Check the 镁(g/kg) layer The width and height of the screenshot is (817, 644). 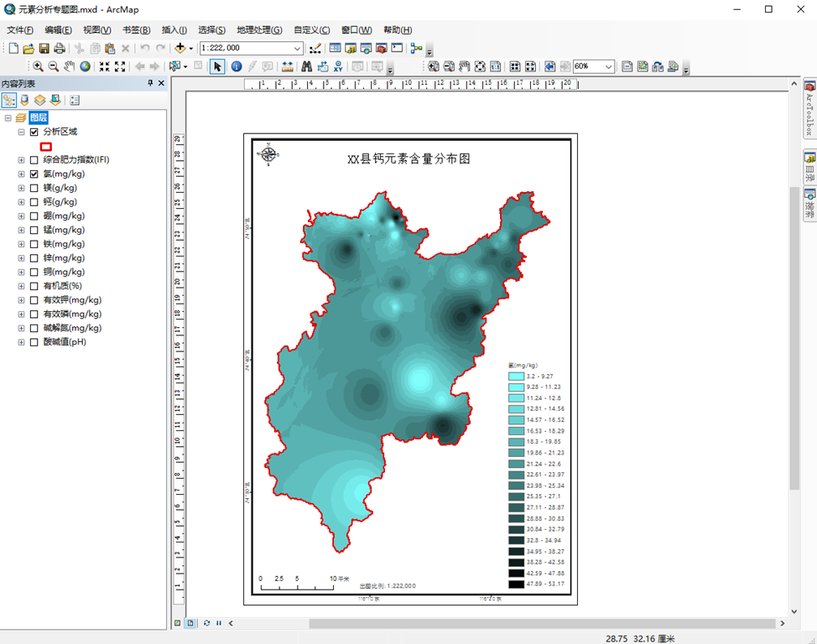click(34, 188)
